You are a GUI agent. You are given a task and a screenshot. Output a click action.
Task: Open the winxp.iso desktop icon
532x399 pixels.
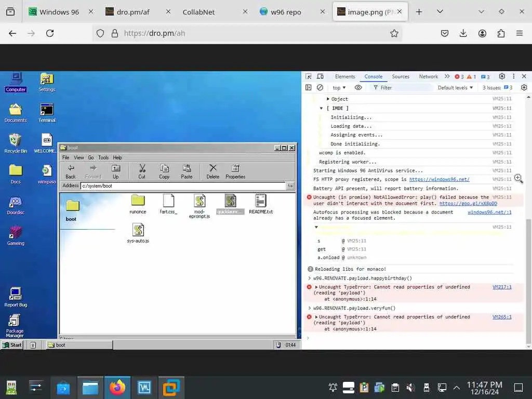click(47, 174)
